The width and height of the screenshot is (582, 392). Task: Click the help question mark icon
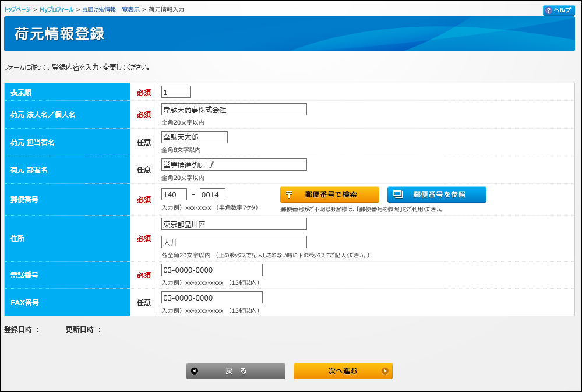click(x=548, y=10)
